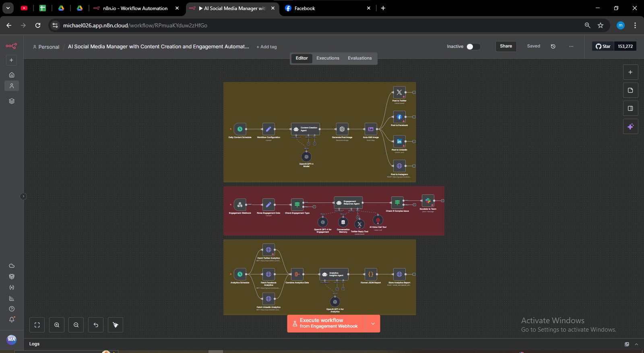The image size is (644, 353).
Task: Click the Store Analytics Report node
Action: [x=399, y=275]
